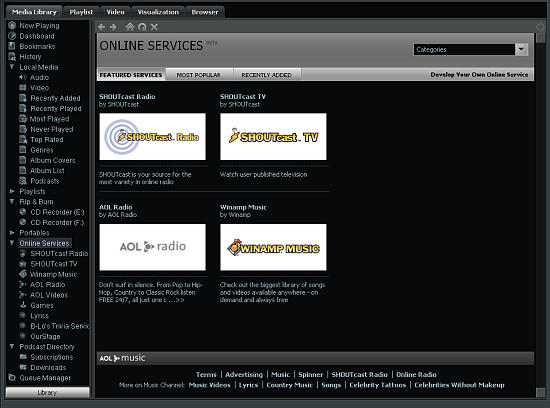The image size is (550, 408).
Task: Go to the browser home icon
Action: (x=130, y=27)
